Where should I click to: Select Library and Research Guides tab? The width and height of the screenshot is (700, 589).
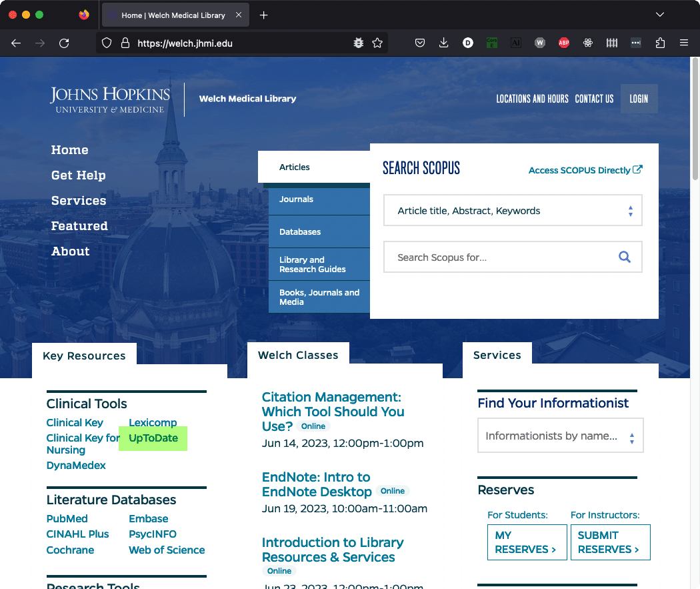click(x=319, y=264)
